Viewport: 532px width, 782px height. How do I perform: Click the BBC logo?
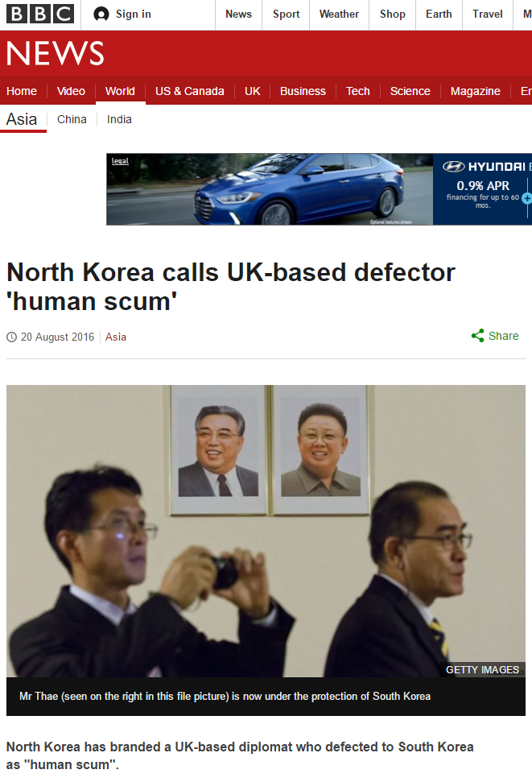(40, 14)
